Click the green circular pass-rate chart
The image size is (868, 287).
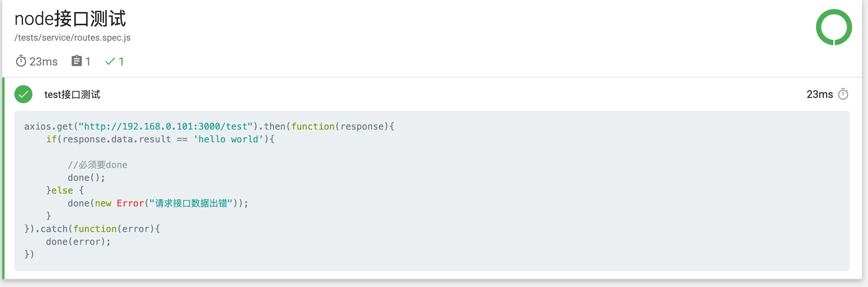click(834, 27)
